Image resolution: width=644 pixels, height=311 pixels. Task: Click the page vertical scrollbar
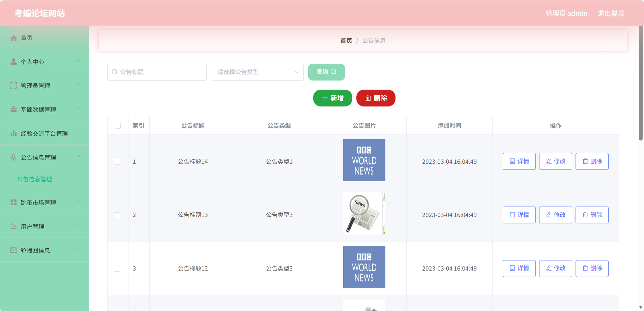pyautogui.click(x=641, y=83)
